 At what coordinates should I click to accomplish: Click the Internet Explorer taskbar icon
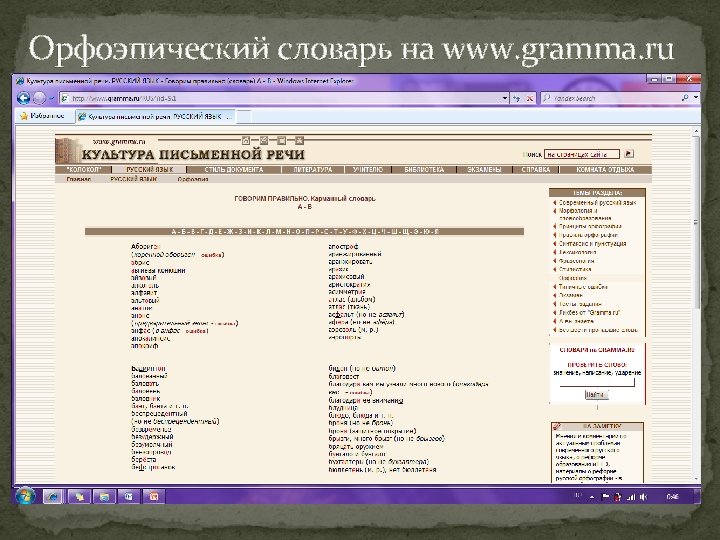point(53,496)
